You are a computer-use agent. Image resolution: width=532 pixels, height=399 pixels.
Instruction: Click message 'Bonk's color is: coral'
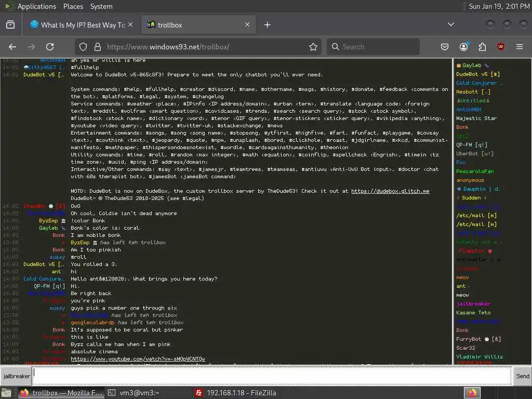(x=105, y=228)
